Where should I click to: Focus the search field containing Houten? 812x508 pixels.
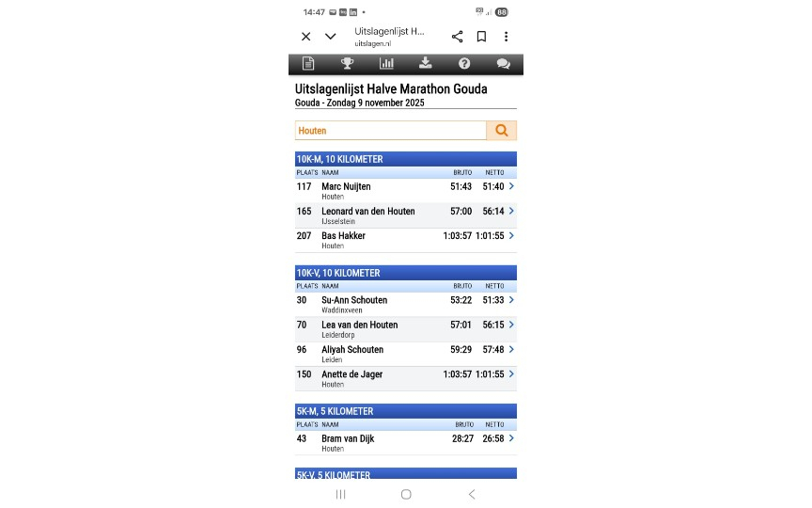point(390,131)
